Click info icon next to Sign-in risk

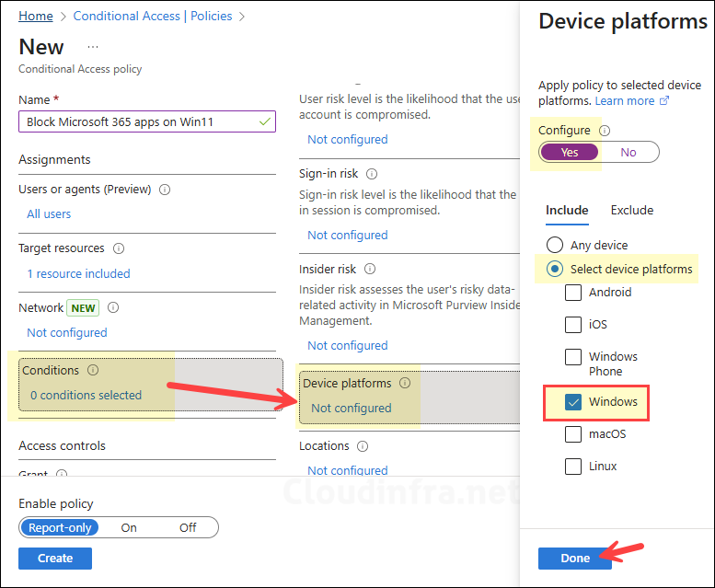point(372,174)
